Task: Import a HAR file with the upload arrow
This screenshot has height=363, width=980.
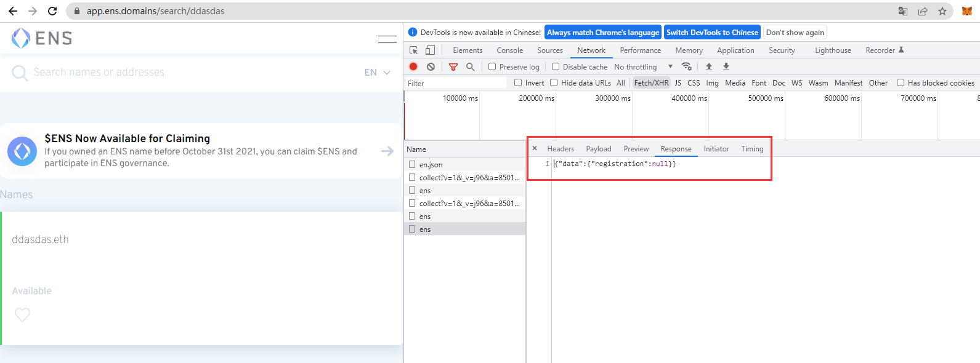Action: click(709, 66)
